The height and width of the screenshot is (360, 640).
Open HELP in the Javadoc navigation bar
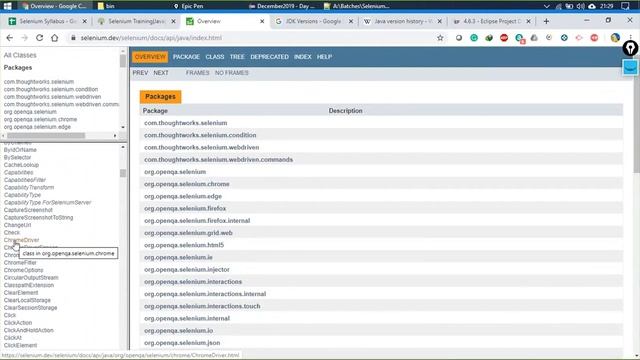click(324, 57)
